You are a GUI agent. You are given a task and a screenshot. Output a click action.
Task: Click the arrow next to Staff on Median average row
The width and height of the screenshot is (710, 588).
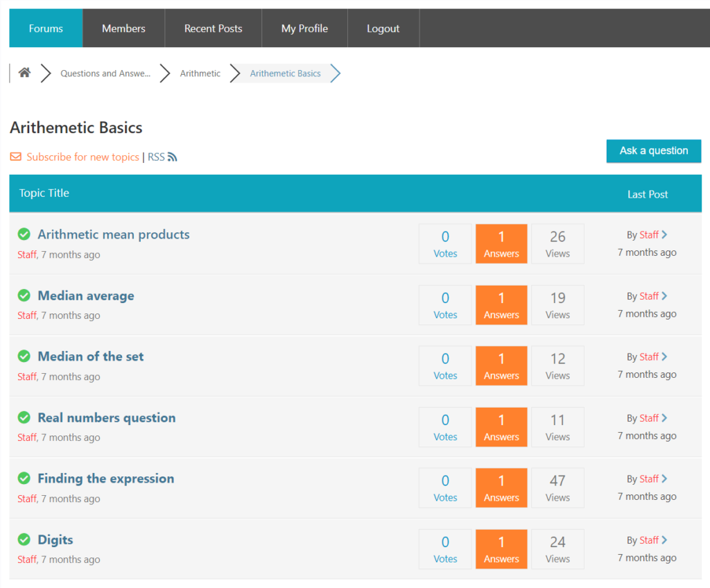(664, 295)
